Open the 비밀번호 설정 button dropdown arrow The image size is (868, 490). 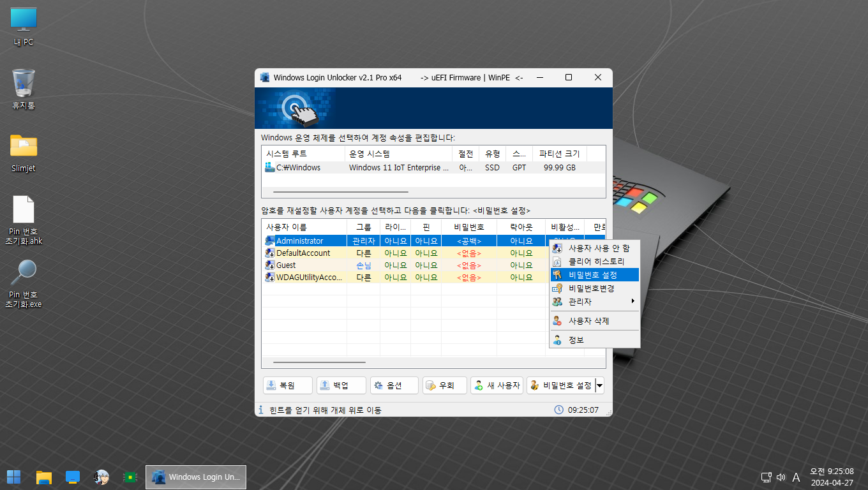point(599,385)
